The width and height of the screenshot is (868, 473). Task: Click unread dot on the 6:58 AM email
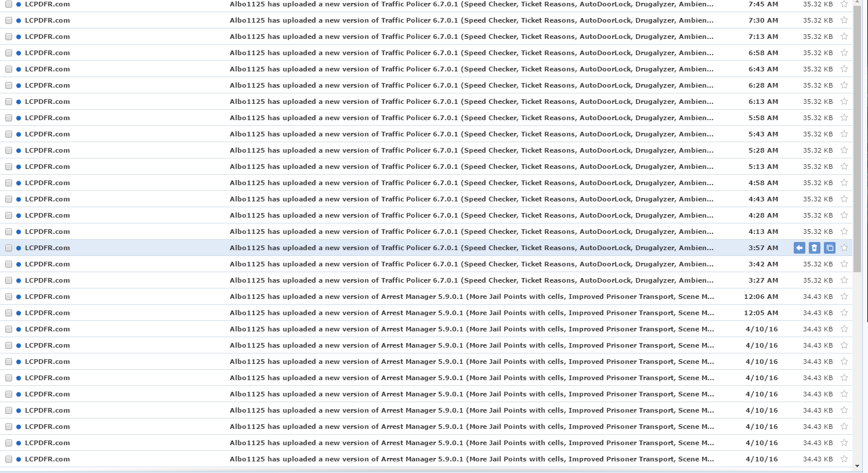pos(19,53)
